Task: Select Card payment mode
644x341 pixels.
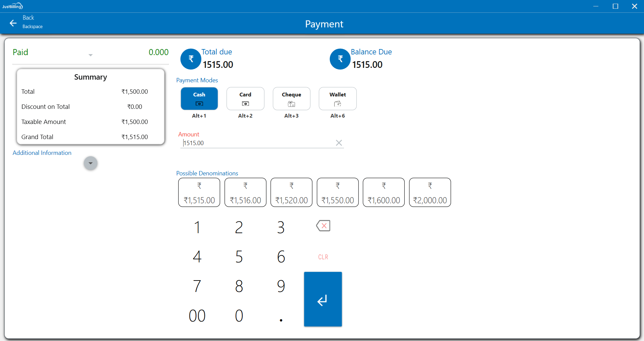Action: pyautogui.click(x=245, y=99)
